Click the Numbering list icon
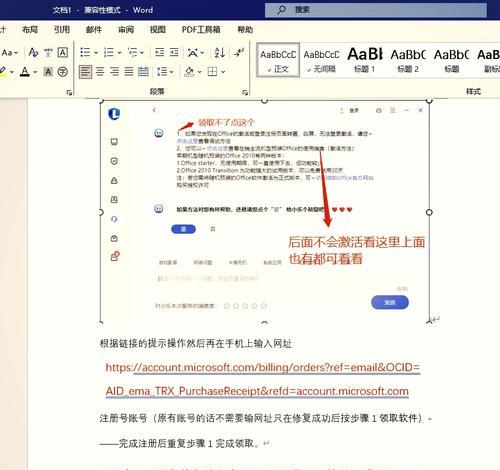The width and height of the screenshot is (500, 470). [x=109, y=52]
